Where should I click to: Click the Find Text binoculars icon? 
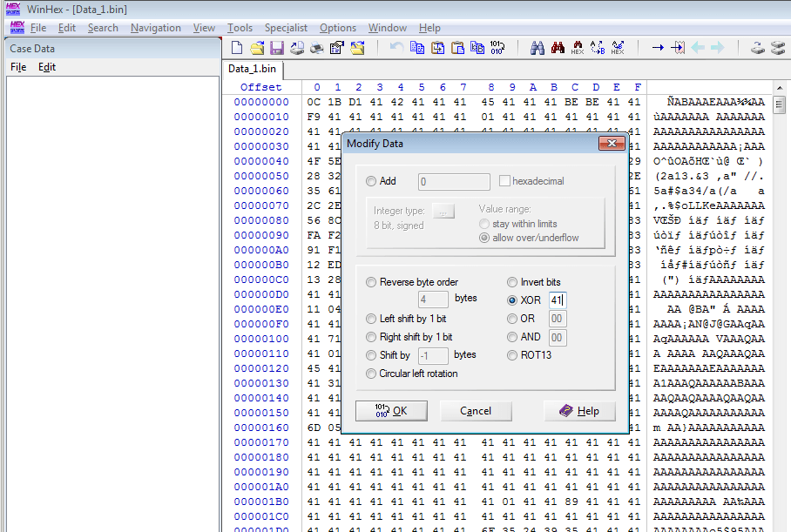537,48
